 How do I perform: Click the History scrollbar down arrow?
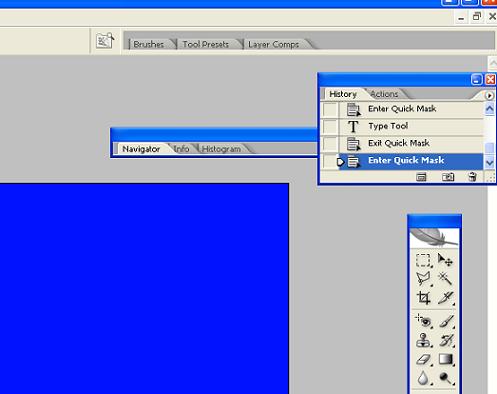(489, 163)
